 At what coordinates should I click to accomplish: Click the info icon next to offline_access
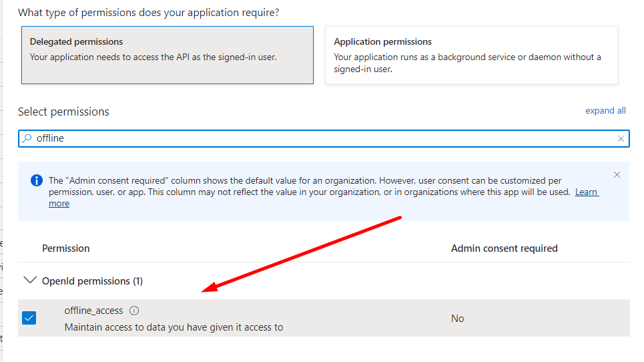click(x=134, y=311)
